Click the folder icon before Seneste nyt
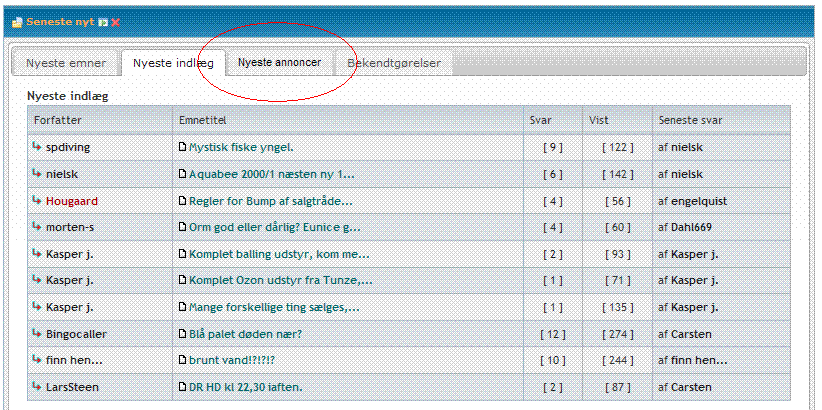This screenshot has height=410, width=822. (x=16, y=21)
